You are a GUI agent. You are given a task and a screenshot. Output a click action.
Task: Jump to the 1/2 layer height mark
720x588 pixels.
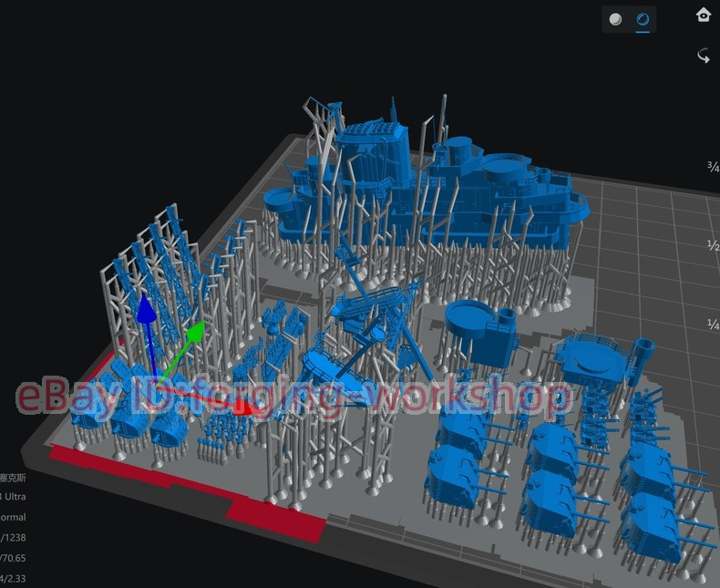pos(713,245)
